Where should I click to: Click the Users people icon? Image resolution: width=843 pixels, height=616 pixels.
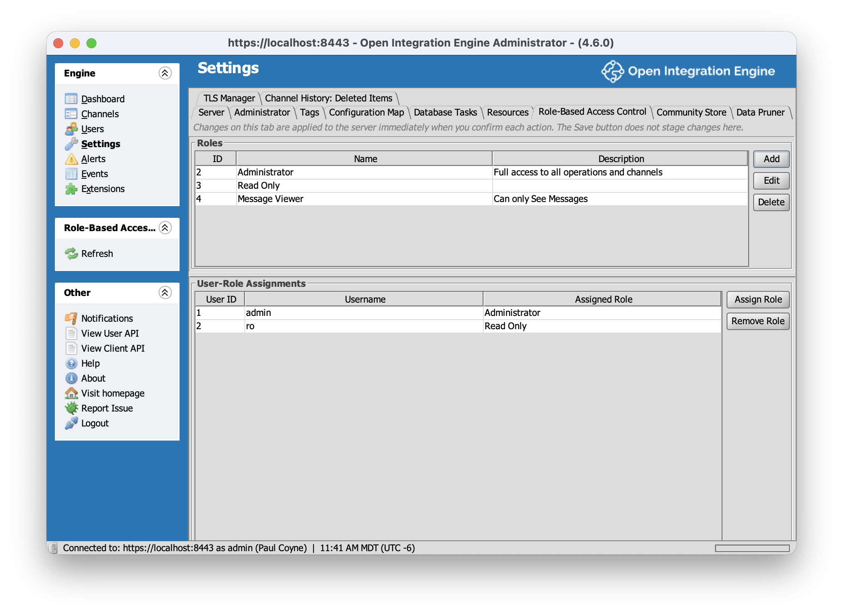click(x=71, y=129)
